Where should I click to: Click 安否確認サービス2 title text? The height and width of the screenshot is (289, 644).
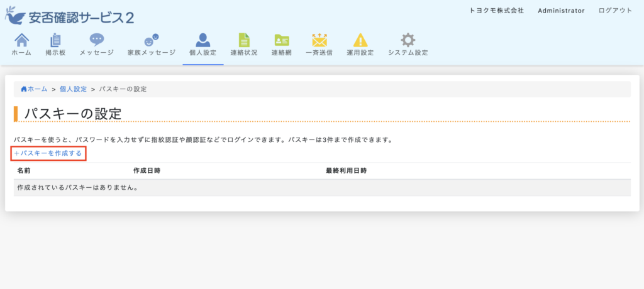click(x=81, y=18)
